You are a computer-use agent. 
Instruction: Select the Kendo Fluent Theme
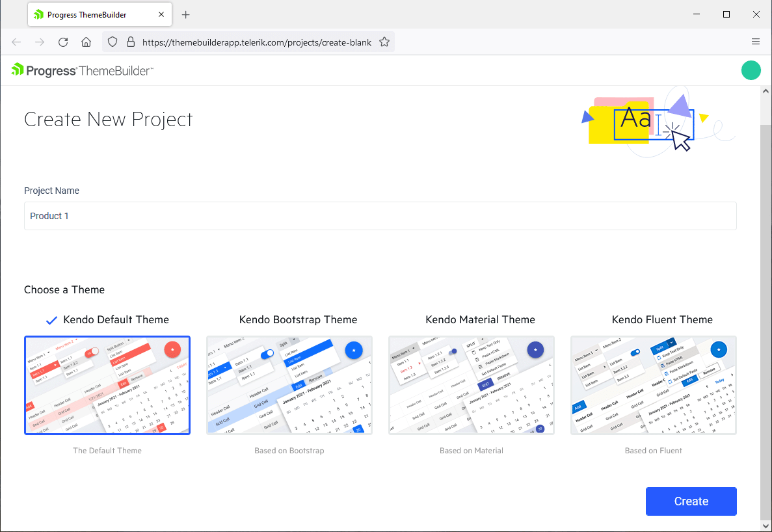(x=653, y=384)
